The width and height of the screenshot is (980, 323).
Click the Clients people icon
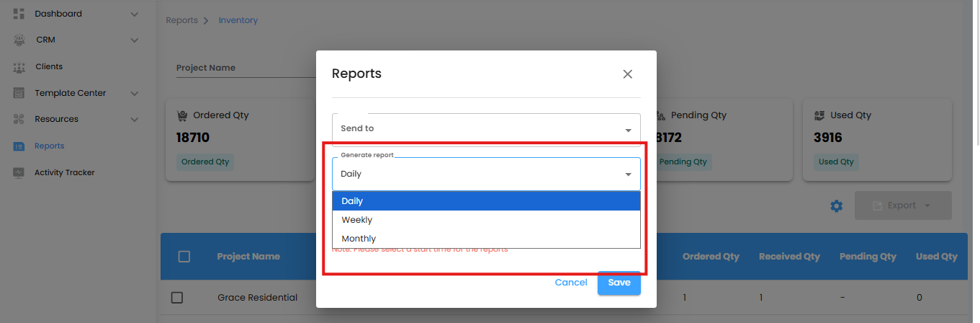click(19, 67)
